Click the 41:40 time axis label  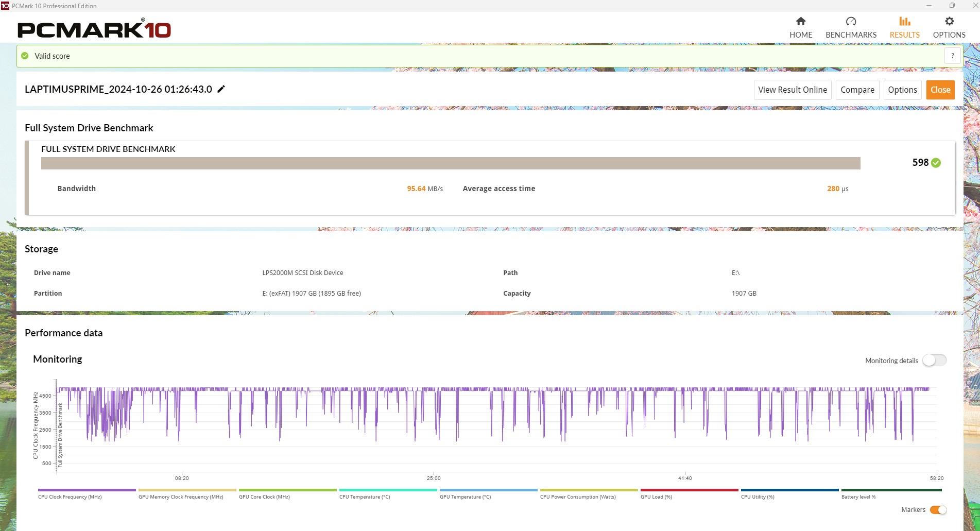tap(685, 478)
